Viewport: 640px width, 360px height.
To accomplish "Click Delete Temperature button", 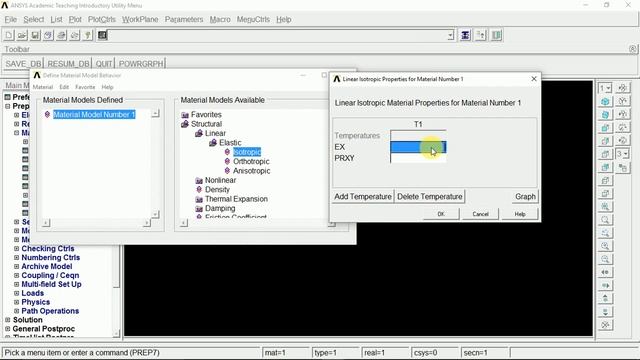I will click(x=430, y=197).
